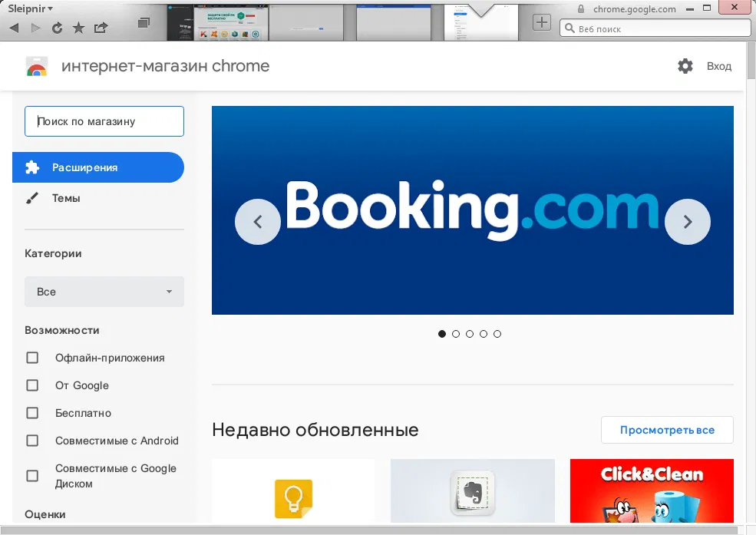Click the vertical scrollbar thumb
The image size is (756, 535).
[751, 60]
